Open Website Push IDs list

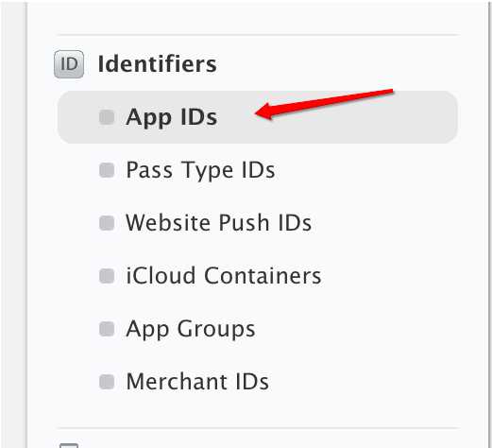coord(219,223)
